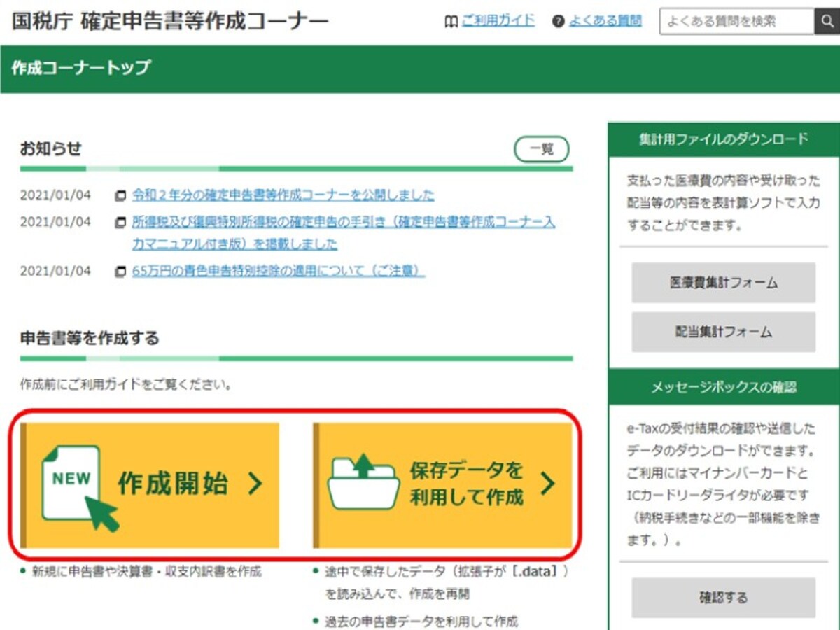Open the 令和2年分の確定申告書等作成コーナー notice link
The width and height of the screenshot is (840, 630).
point(283,195)
